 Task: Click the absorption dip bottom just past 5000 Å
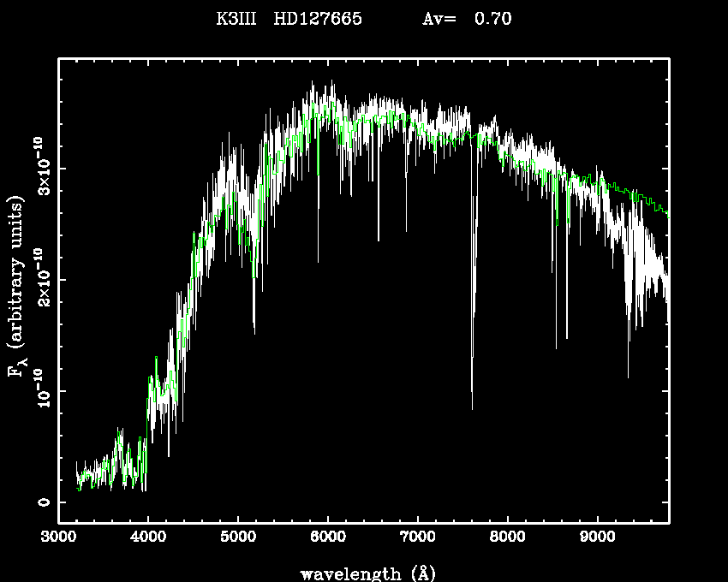coord(254,331)
